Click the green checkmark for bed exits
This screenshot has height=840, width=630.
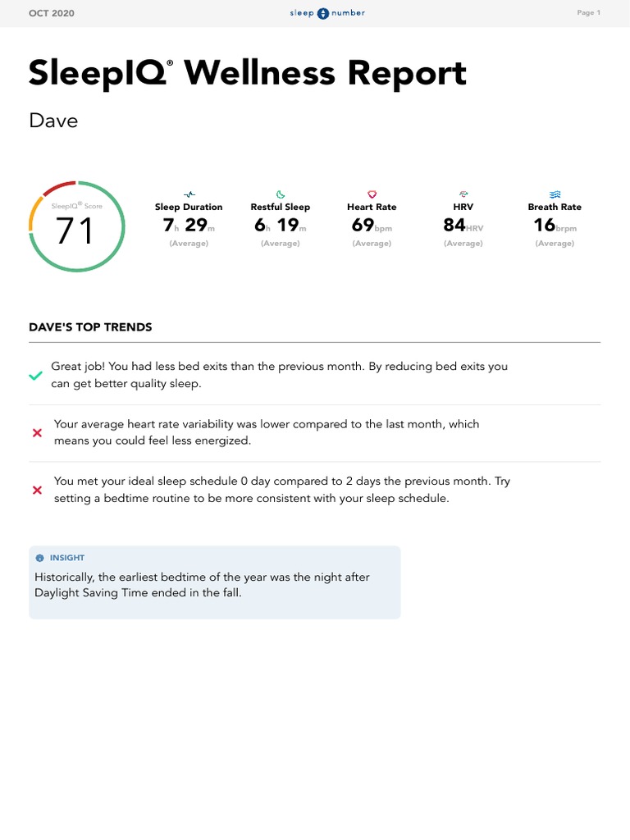click(36, 376)
